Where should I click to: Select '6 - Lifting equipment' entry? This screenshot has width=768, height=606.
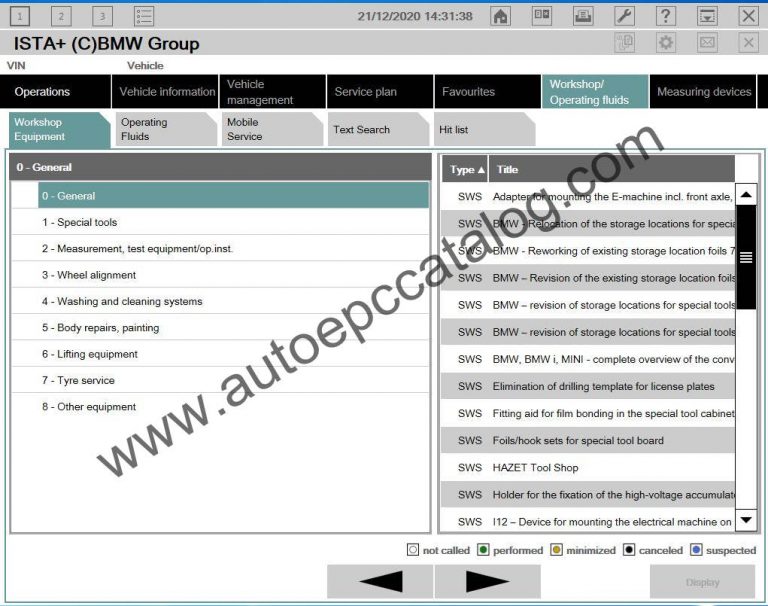220,354
